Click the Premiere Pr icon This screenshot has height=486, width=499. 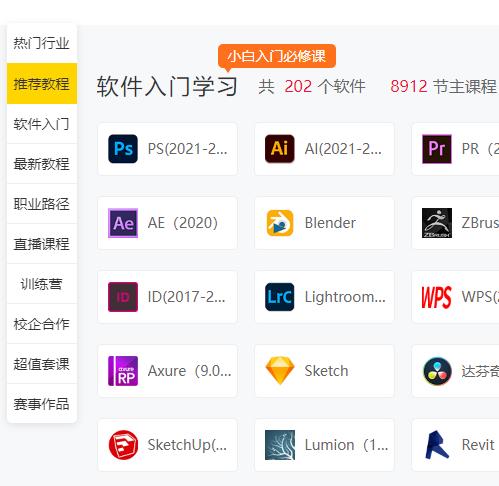tap(437, 149)
